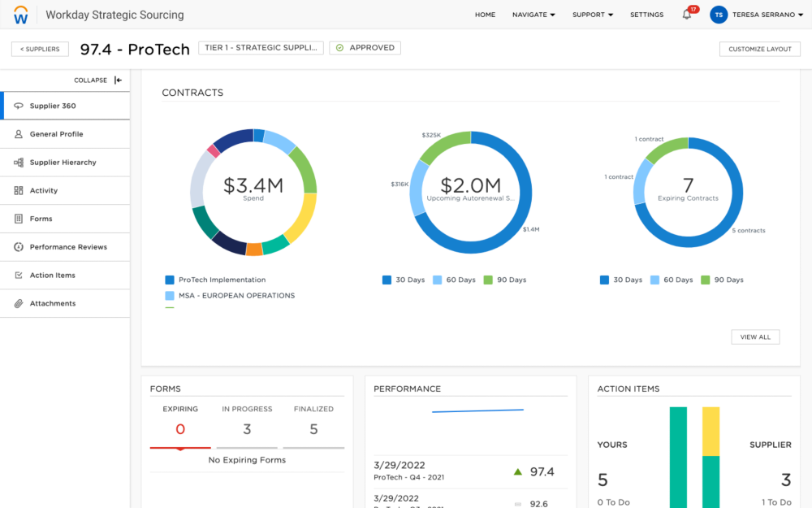812x508 pixels.
Task: Select the Expiring forms tab
Action: (x=180, y=425)
